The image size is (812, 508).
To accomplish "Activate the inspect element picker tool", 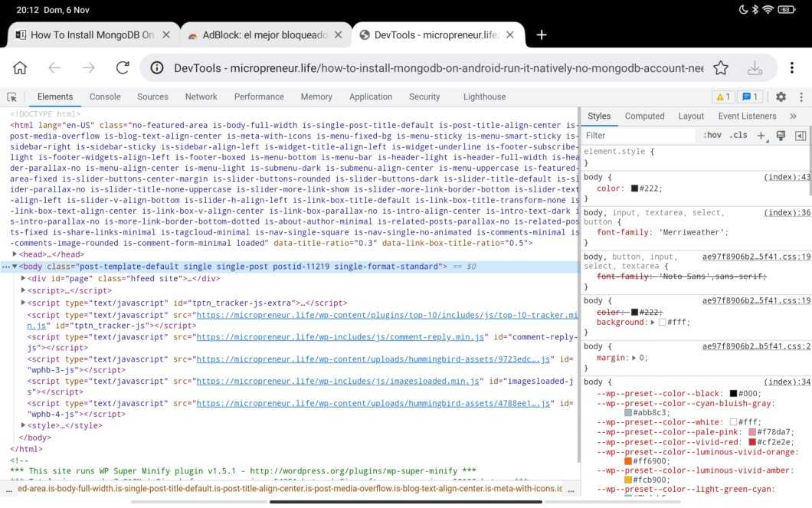I will pyautogui.click(x=12, y=97).
